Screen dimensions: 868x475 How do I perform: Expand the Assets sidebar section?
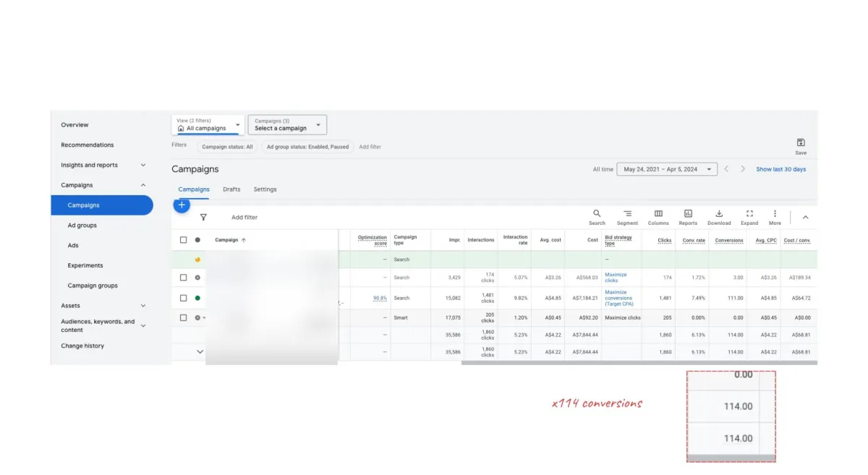pos(143,306)
